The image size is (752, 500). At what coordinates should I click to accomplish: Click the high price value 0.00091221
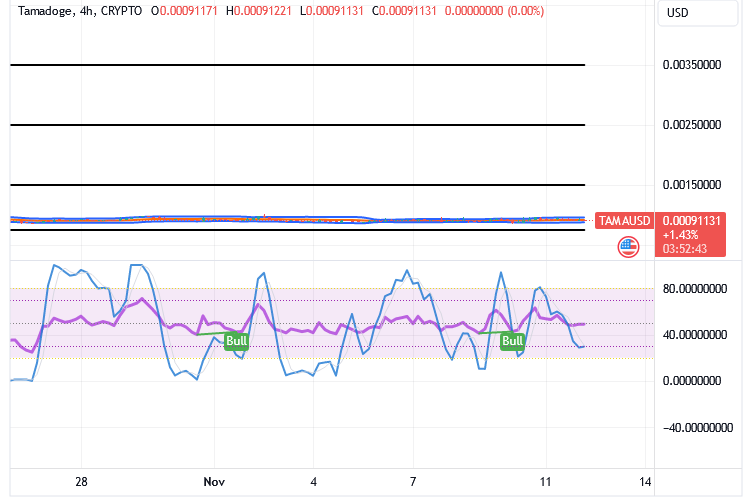[x=263, y=11]
